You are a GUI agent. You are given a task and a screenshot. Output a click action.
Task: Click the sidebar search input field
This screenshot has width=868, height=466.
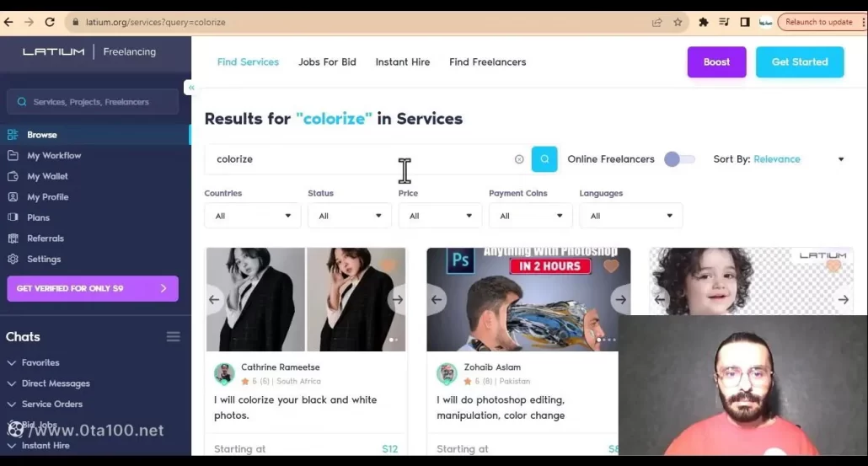point(93,102)
